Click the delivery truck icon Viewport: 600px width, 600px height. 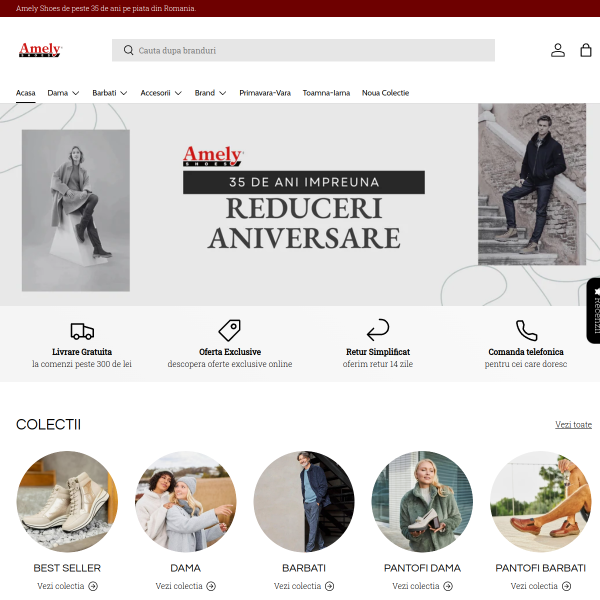(x=82, y=331)
